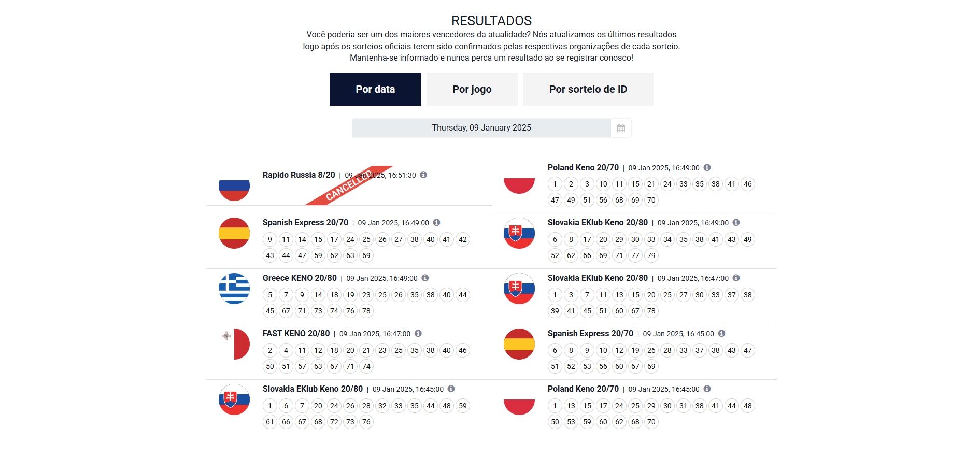Image resolution: width=980 pixels, height=457 pixels.
Task: Click info icon for Slovakia EKlub Keno 16:45:00
Action: point(451,389)
